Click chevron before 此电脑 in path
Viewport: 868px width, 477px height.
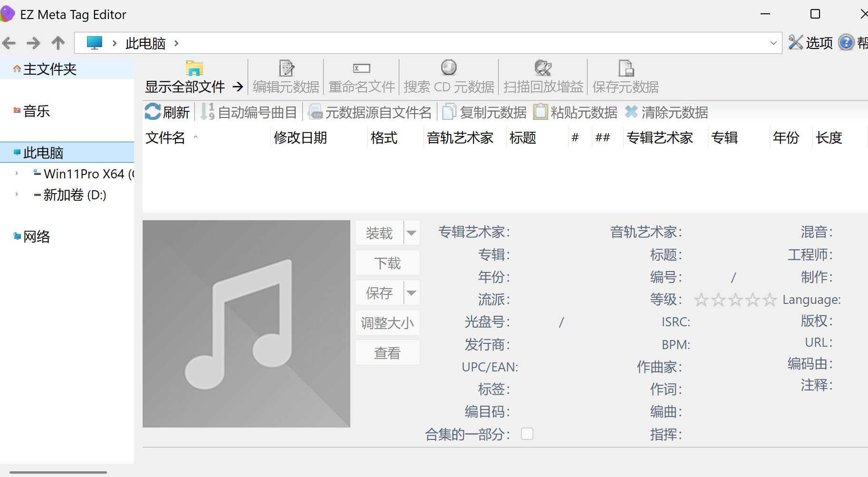pyautogui.click(x=115, y=43)
